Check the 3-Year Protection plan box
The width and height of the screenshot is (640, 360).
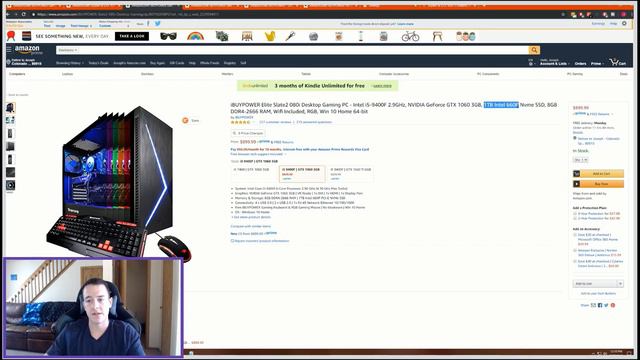(x=575, y=213)
